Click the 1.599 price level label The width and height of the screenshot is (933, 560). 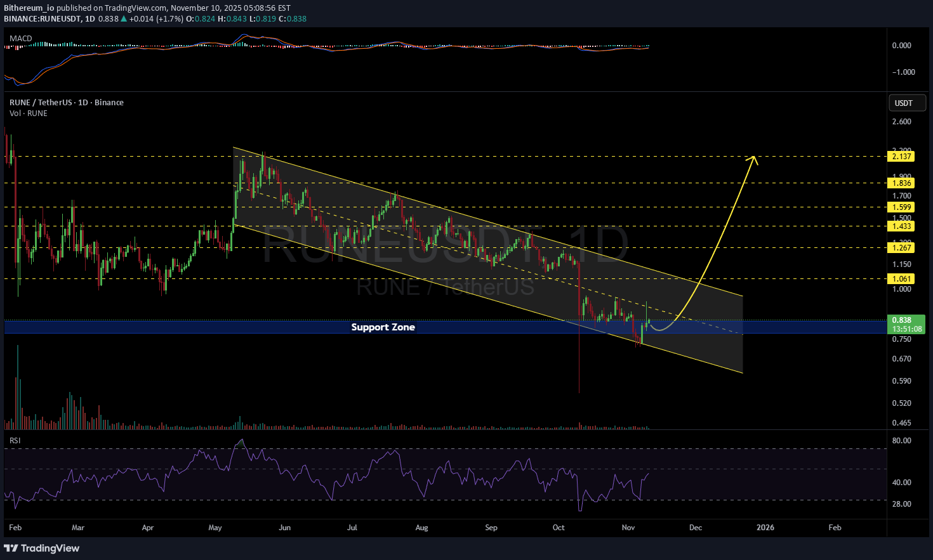[x=901, y=207]
